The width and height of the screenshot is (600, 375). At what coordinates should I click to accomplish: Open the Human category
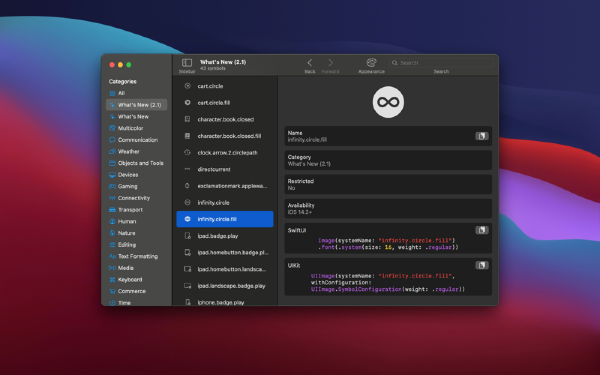(x=136, y=222)
